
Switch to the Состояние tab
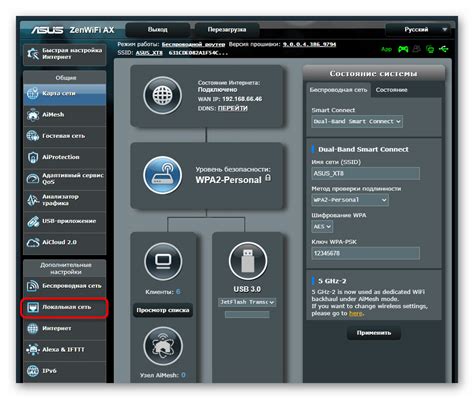pyautogui.click(x=391, y=90)
